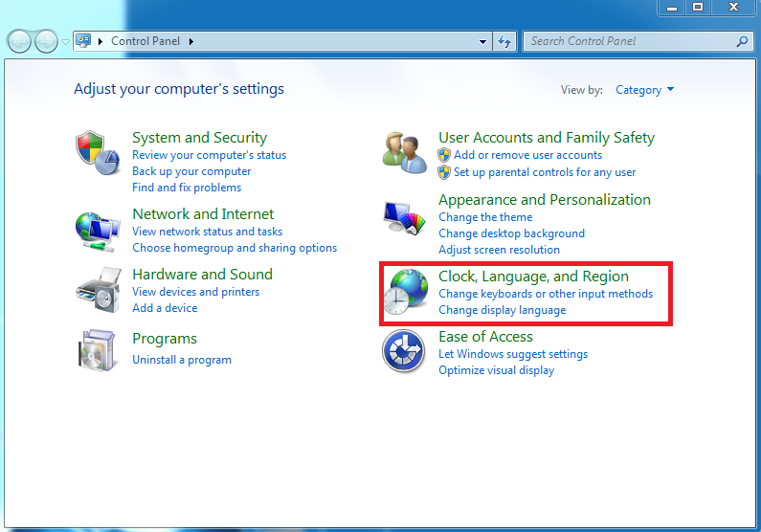Viewport: 761px width, 532px height.
Task: Open Back up your computer
Action: [191, 171]
